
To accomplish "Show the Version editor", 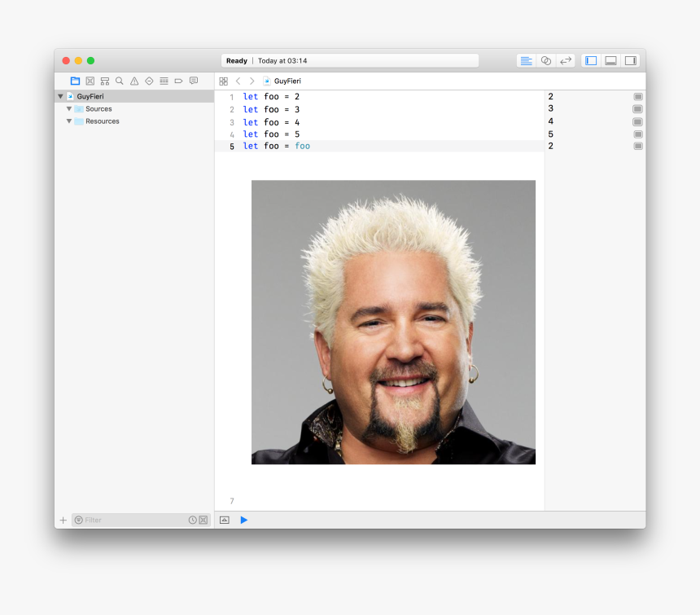I will (x=566, y=61).
